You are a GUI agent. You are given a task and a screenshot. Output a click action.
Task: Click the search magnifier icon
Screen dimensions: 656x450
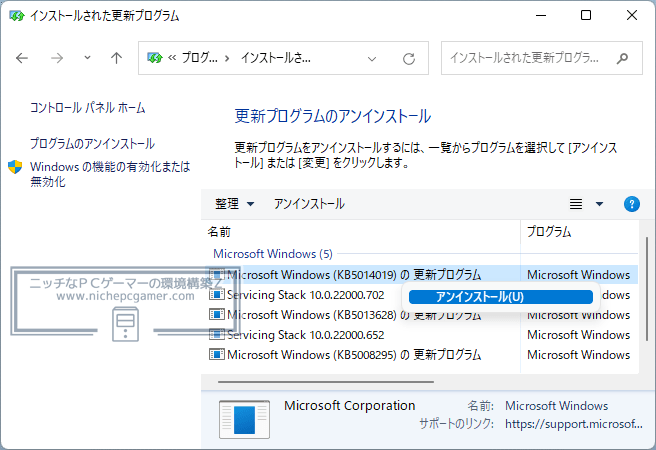pos(622,58)
